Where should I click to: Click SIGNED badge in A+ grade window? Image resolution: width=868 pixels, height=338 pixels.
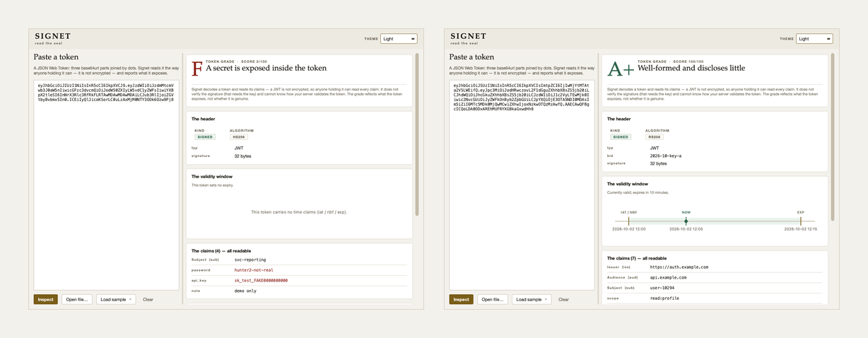(621, 137)
